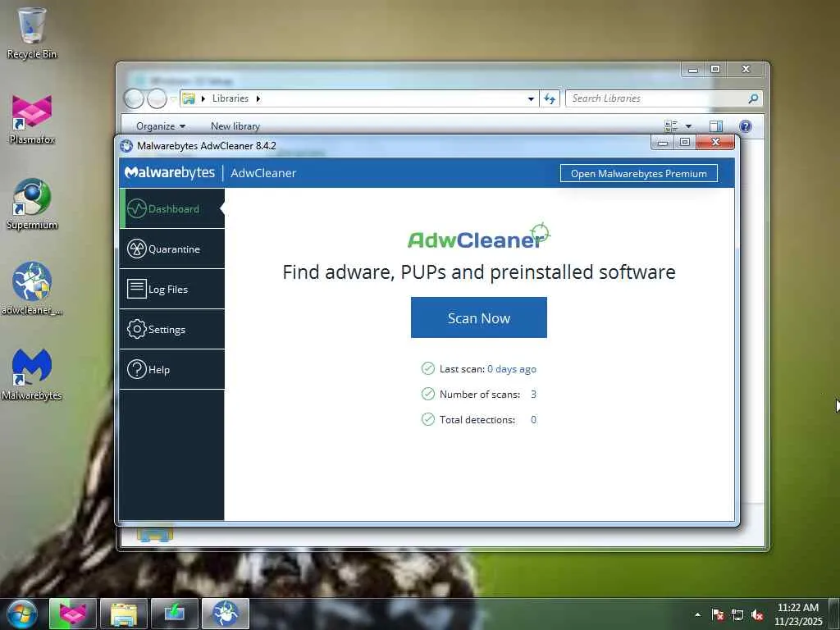This screenshot has width=840, height=630.
Task: Click Search Libraries input field
Action: [656, 98]
